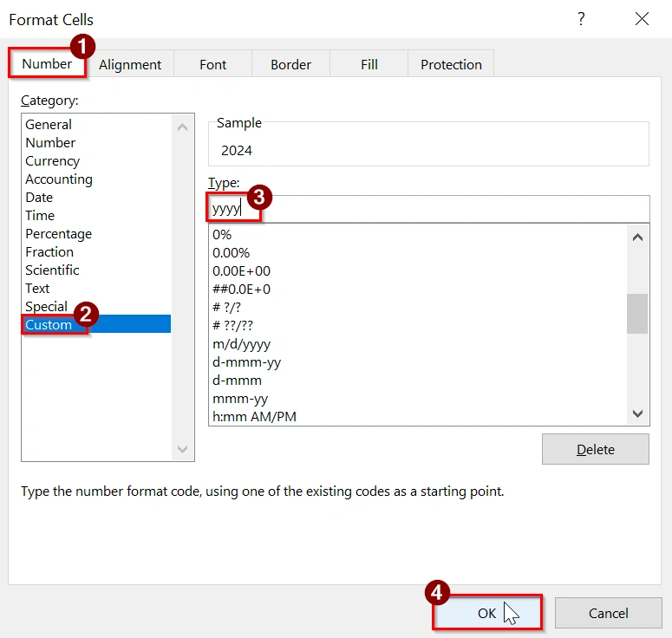Confirm with the OK button
The image size is (672, 638).
(486, 613)
